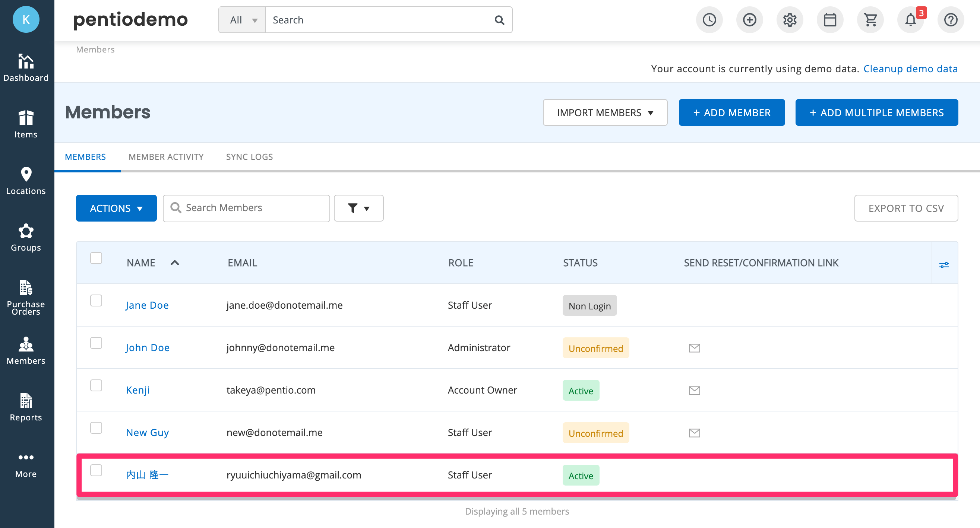Send confirmation email to John Doe

(694, 348)
